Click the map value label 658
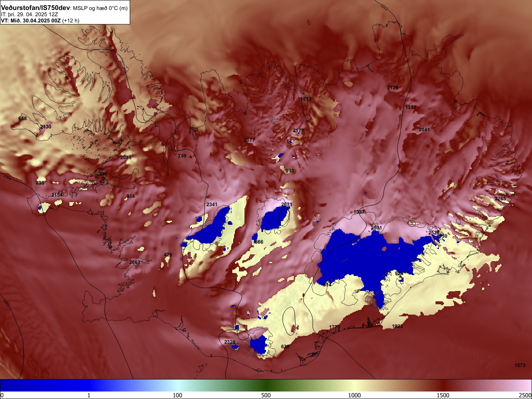Image resolution: width=532 pixels, height=399 pixels. (22, 118)
